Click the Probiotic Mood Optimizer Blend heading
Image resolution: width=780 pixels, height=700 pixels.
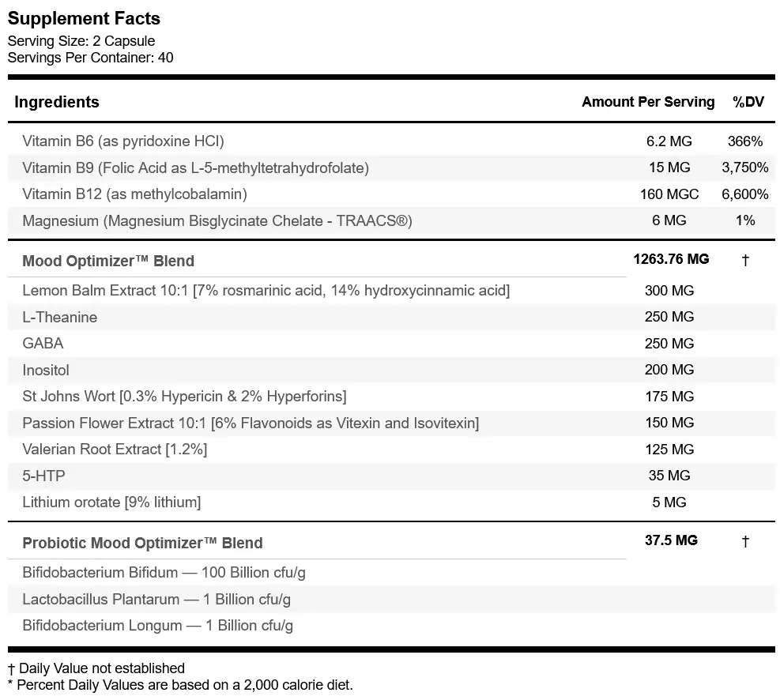point(142,543)
